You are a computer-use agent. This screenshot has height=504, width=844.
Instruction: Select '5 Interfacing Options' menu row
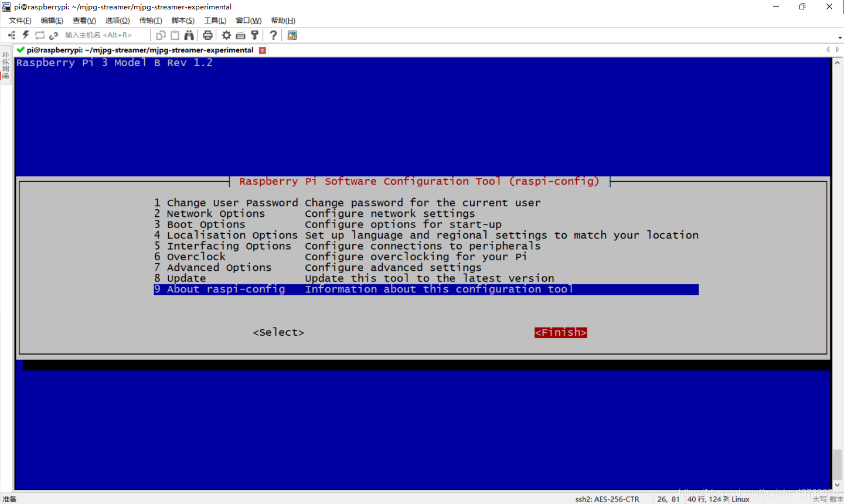coord(426,246)
